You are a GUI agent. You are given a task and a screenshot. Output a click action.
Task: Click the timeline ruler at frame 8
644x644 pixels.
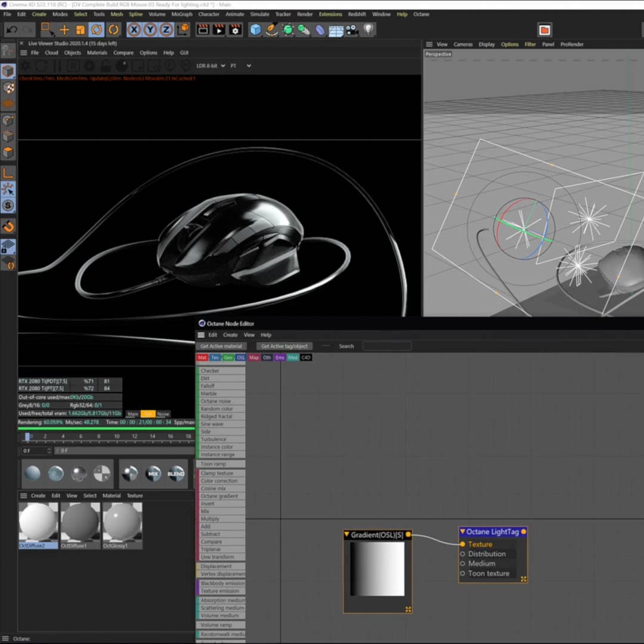coord(98,436)
